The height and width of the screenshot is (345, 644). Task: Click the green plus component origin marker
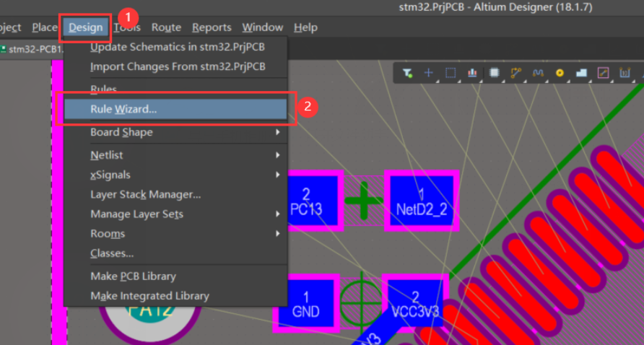(x=363, y=201)
